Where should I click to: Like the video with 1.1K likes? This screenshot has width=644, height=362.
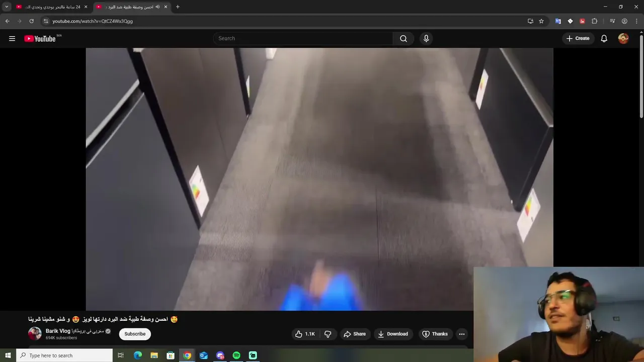(x=305, y=334)
